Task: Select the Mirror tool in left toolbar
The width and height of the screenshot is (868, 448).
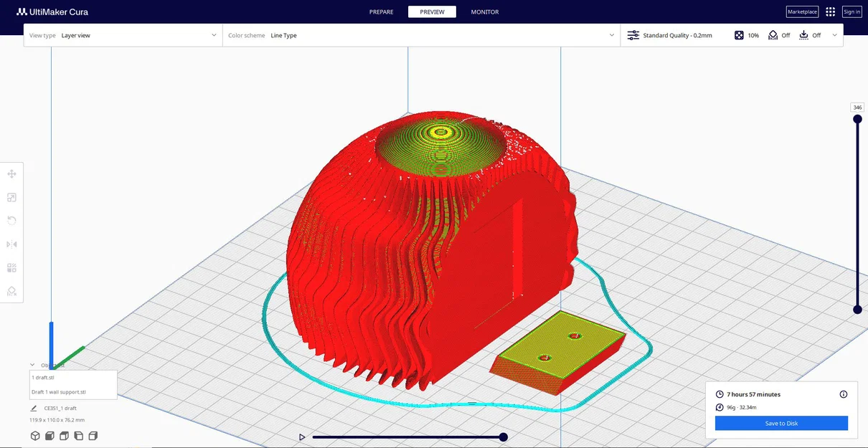Action: coord(11,244)
